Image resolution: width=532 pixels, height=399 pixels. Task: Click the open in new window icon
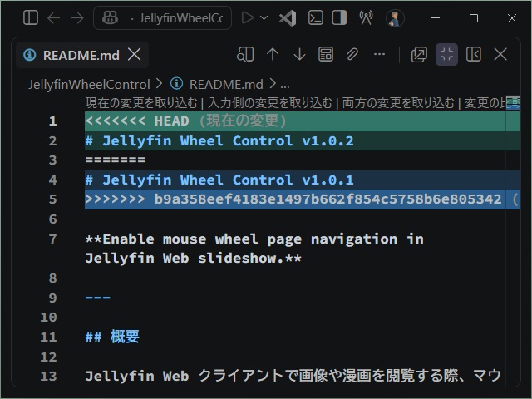coord(419,54)
